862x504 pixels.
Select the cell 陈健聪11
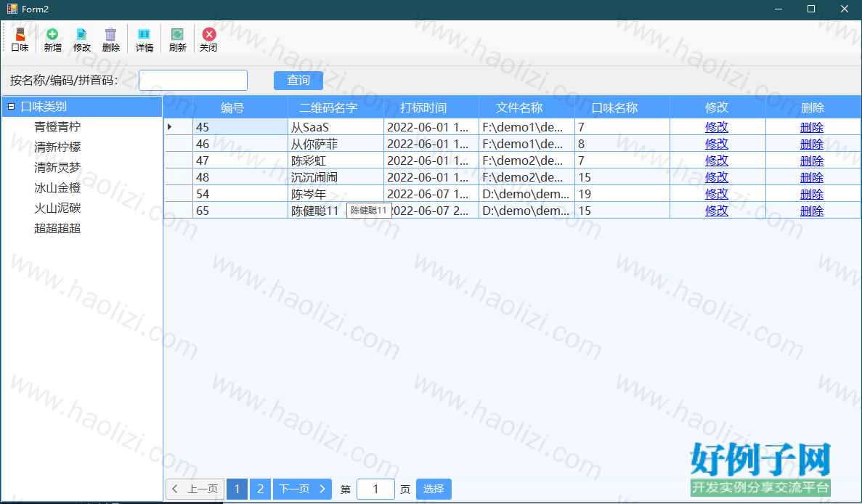click(x=336, y=211)
